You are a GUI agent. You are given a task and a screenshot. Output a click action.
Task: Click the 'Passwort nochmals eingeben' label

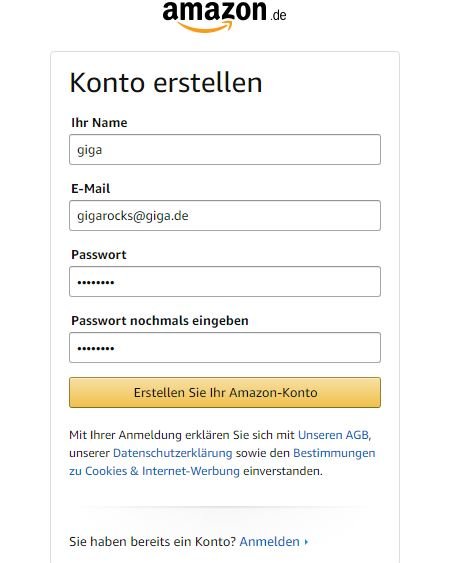click(x=160, y=320)
